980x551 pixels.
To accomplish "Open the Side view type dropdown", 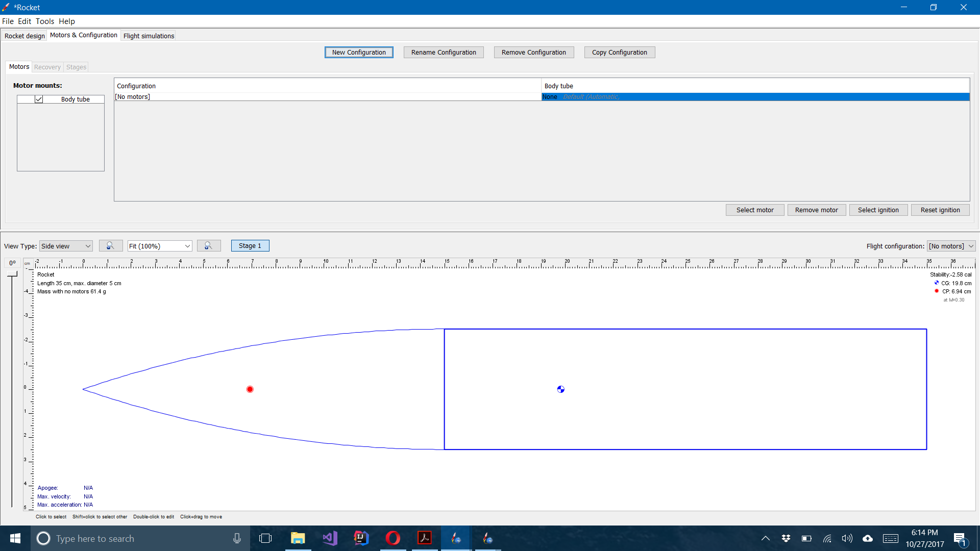I will (x=65, y=245).
